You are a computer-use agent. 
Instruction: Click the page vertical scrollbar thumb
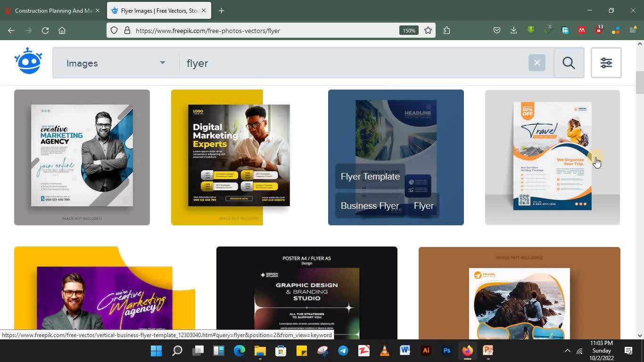(x=640, y=83)
